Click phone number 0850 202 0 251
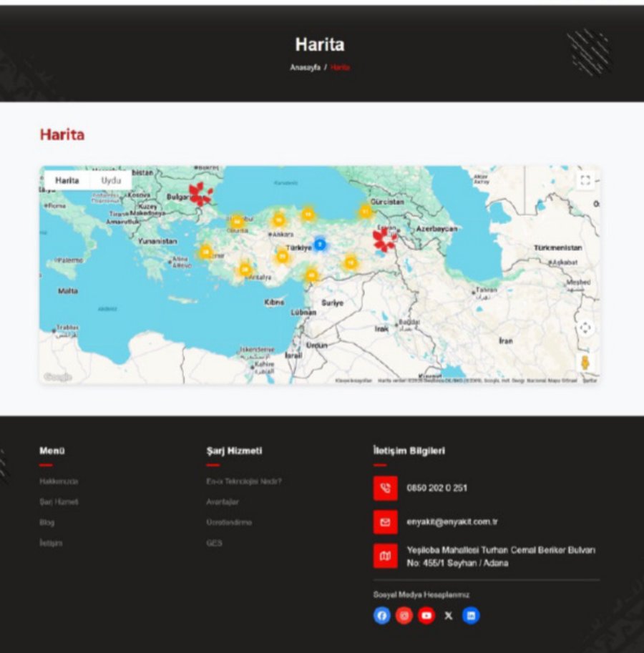 pyautogui.click(x=437, y=488)
